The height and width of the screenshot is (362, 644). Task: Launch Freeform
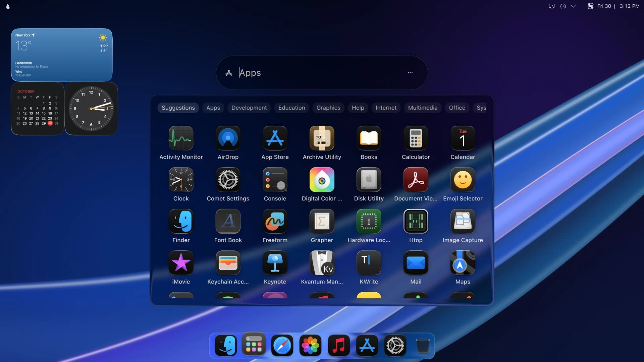[275, 221]
